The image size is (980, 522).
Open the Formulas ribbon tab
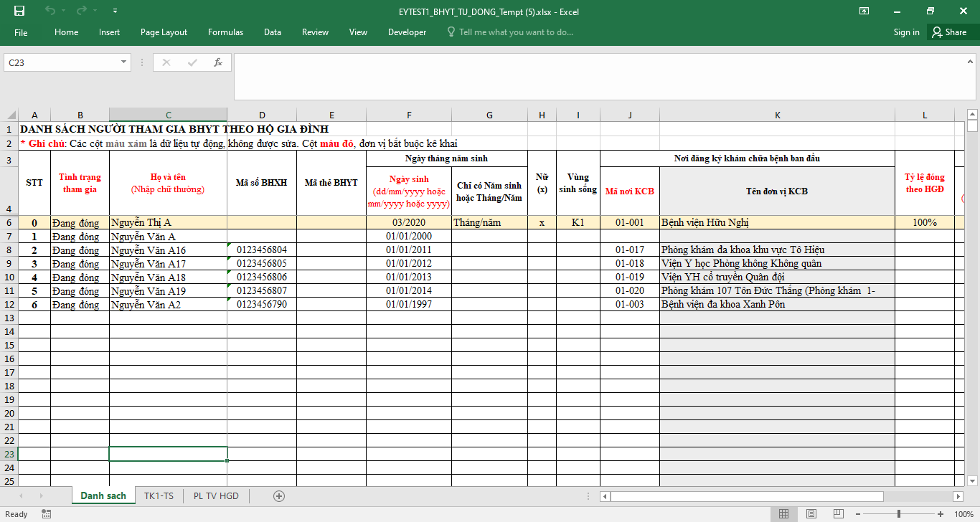(225, 32)
